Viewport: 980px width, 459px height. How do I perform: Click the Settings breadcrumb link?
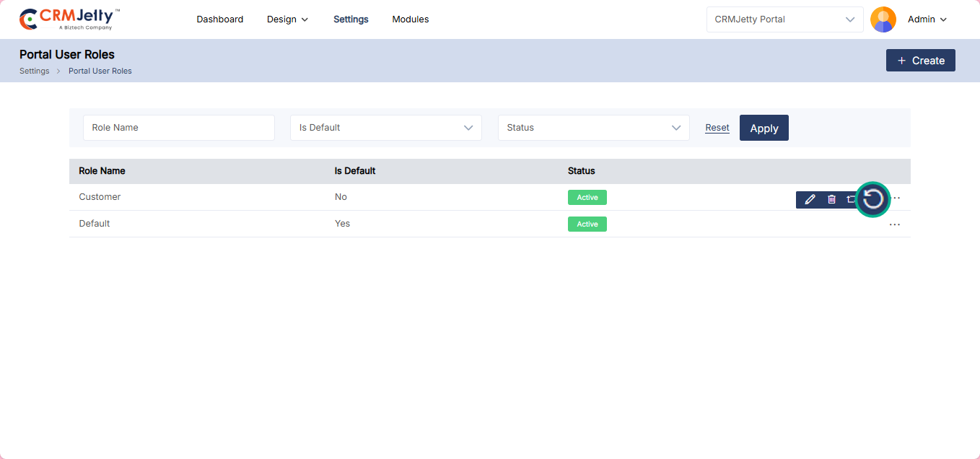(34, 71)
